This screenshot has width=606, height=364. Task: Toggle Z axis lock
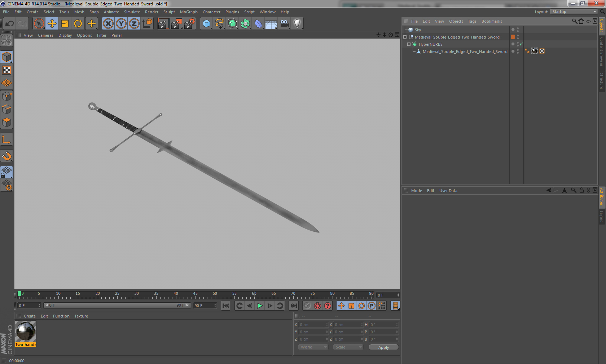[134, 24]
